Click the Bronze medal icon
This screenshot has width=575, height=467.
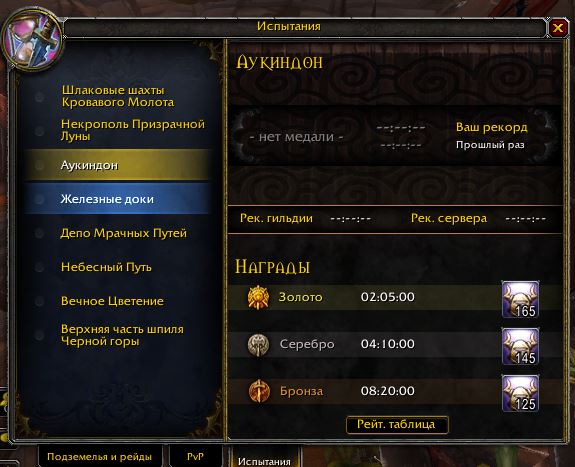[x=259, y=391]
